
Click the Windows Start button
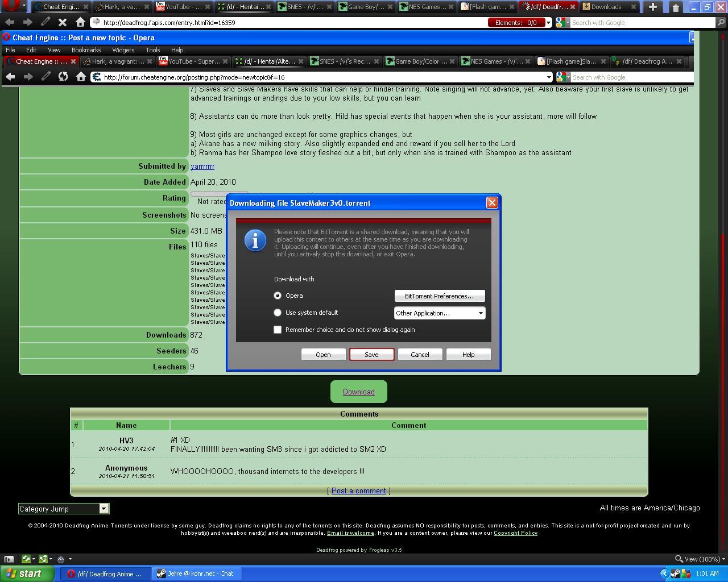23,573
